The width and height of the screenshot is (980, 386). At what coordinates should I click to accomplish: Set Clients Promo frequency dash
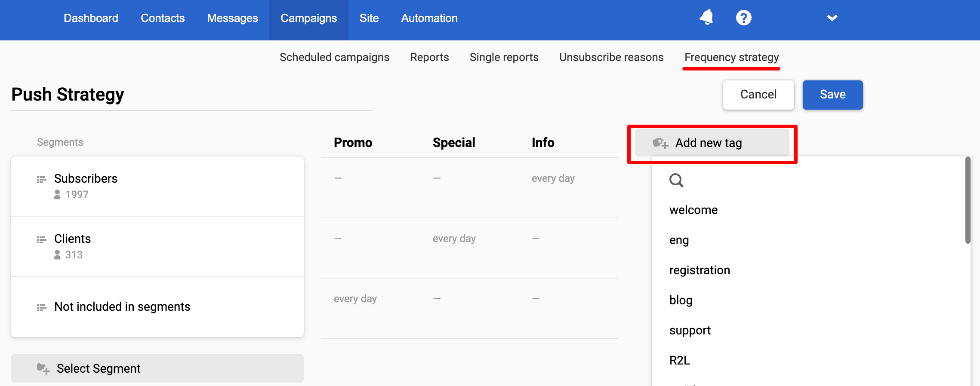pos(338,238)
